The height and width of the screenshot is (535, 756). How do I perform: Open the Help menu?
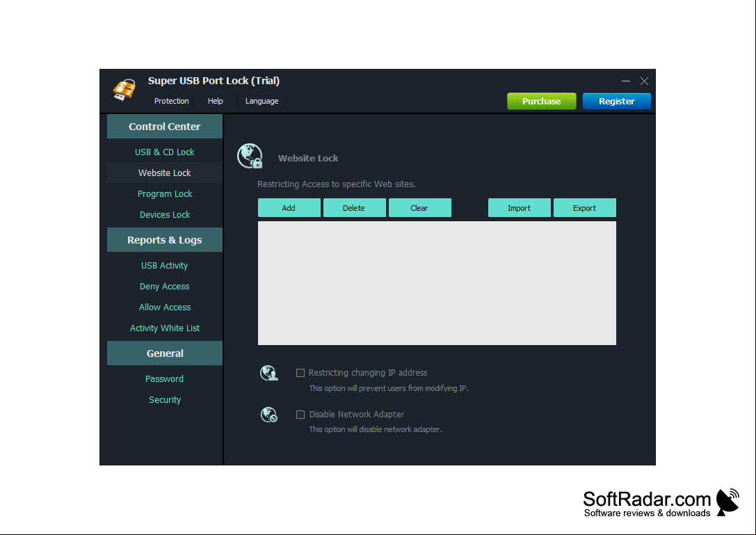pos(215,101)
